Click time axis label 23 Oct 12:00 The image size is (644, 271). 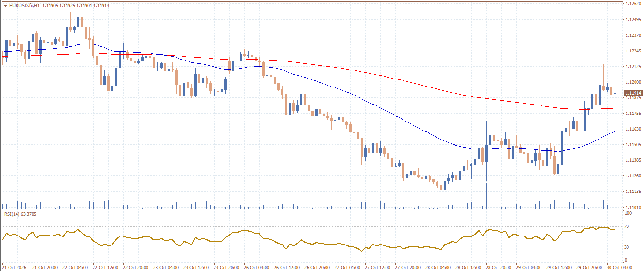tap(196, 268)
